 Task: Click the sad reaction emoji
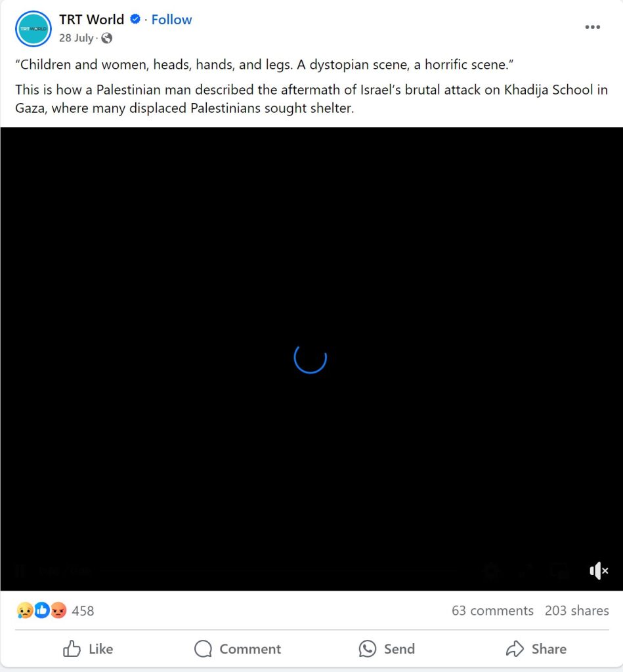25,610
